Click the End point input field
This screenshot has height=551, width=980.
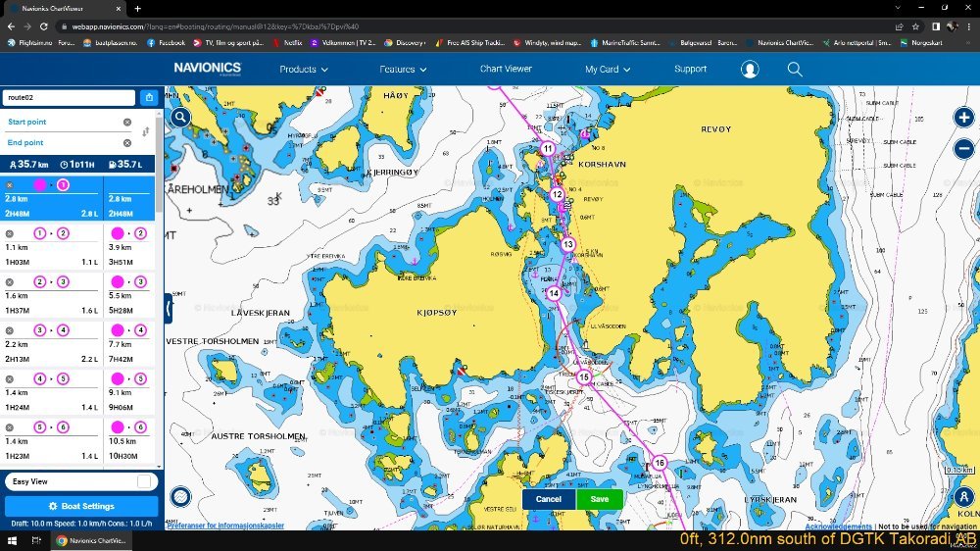click(63, 143)
